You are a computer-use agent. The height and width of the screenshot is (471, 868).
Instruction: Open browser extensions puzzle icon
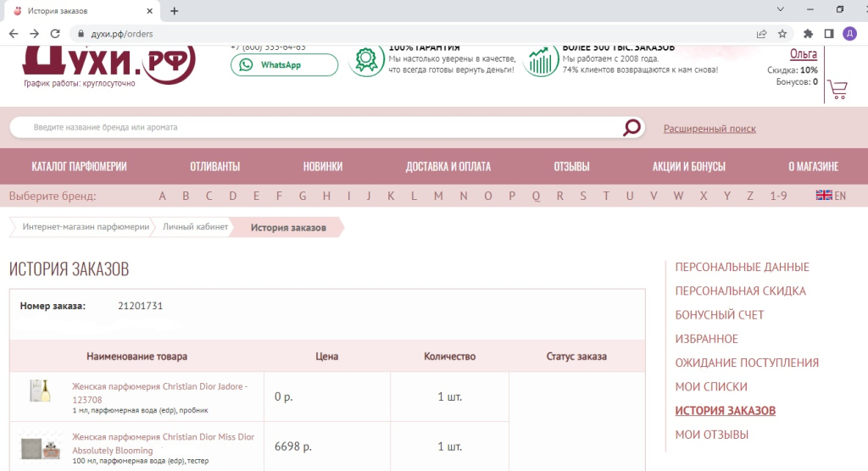808,34
